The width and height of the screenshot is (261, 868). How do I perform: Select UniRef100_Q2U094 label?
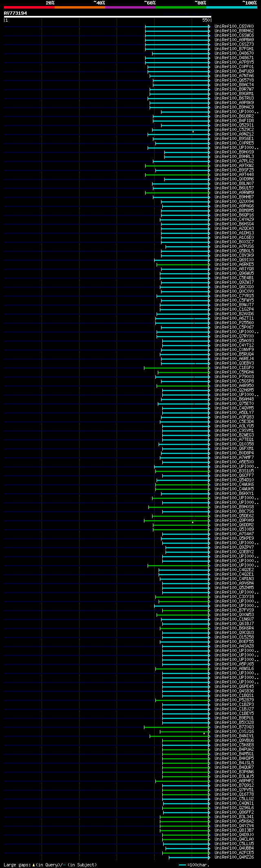click(x=234, y=202)
